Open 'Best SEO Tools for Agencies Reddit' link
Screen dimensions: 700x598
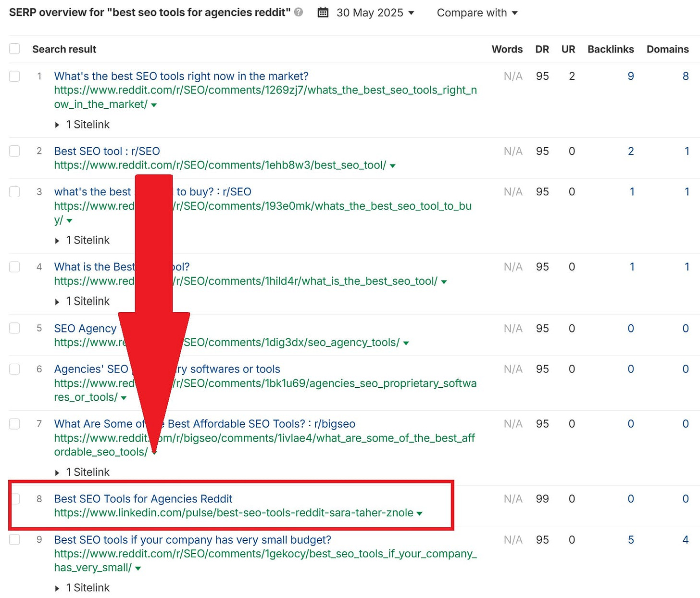[x=143, y=499]
